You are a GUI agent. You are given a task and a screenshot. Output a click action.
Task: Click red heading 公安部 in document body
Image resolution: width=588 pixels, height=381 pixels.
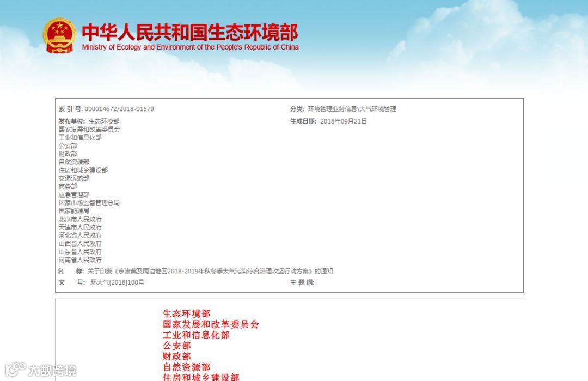coord(176,346)
